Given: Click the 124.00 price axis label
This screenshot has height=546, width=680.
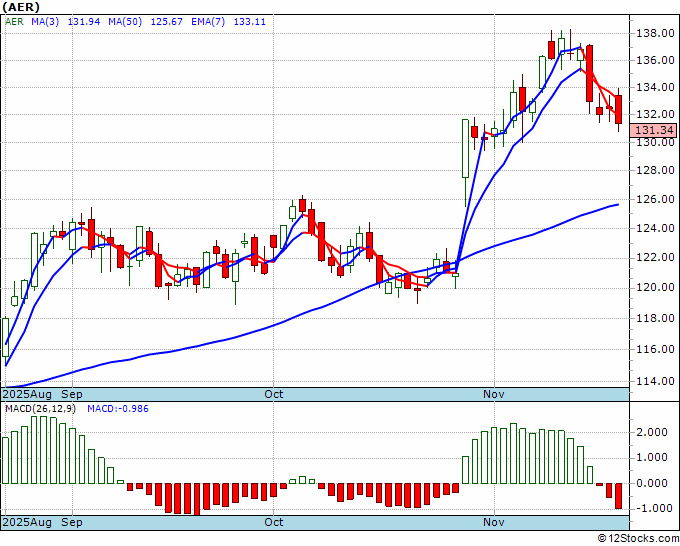Looking at the screenshot, I should point(655,228).
